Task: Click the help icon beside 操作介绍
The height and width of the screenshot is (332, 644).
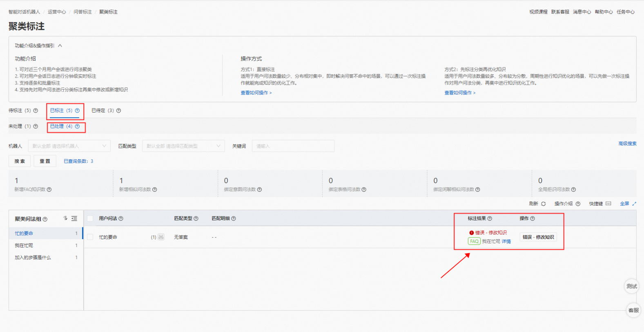Action: point(578,204)
